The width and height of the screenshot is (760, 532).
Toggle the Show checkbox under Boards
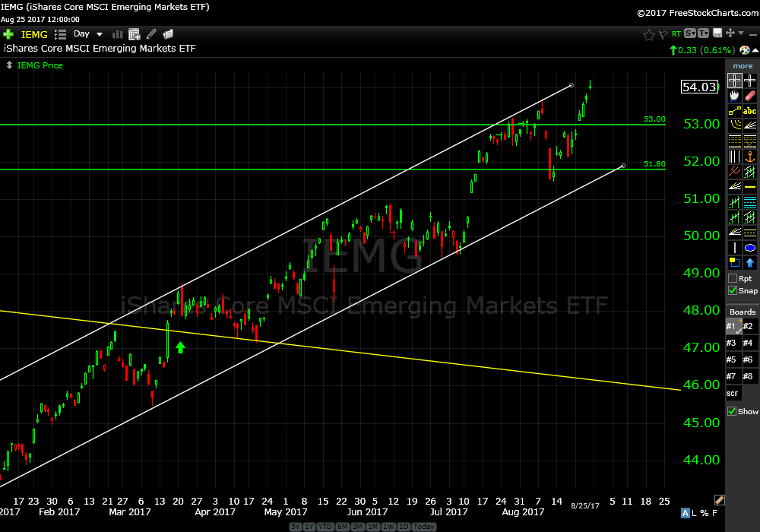click(x=733, y=411)
